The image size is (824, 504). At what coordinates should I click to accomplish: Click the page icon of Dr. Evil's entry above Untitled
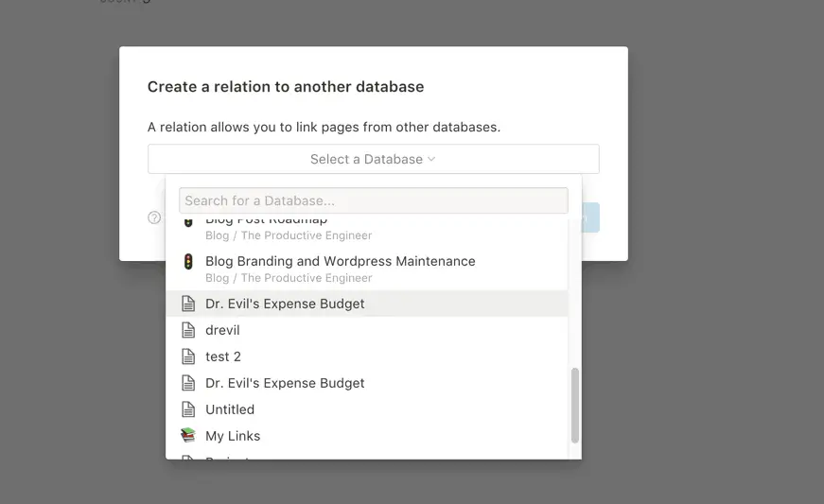click(x=188, y=383)
